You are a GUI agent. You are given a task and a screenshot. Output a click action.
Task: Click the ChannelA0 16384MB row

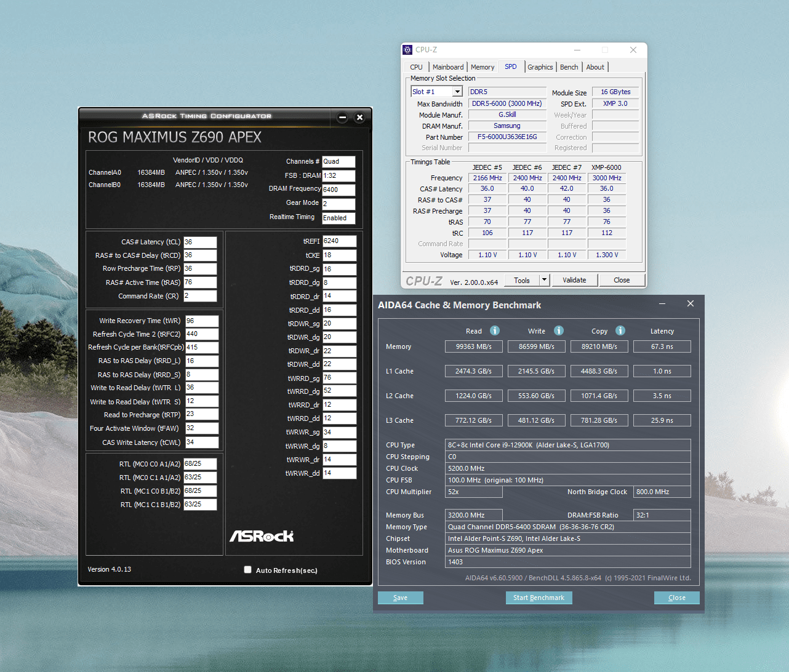pyautogui.click(x=169, y=172)
